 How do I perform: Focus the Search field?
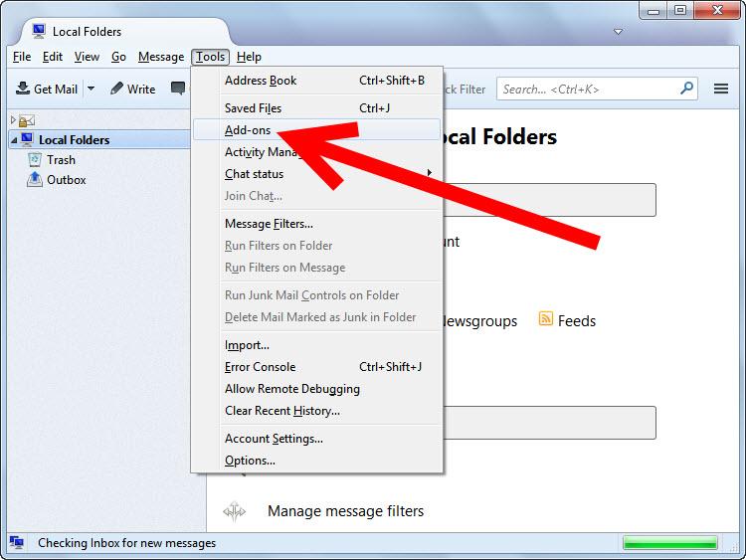coord(597,89)
